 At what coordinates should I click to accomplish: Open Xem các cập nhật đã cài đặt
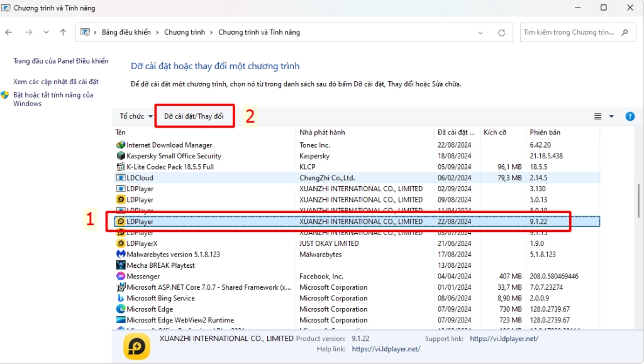coord(56,82)
